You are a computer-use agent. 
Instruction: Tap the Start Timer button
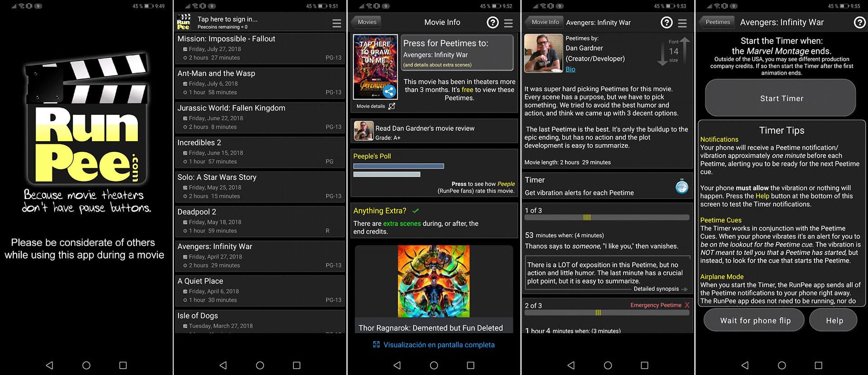tap(781, 98)
